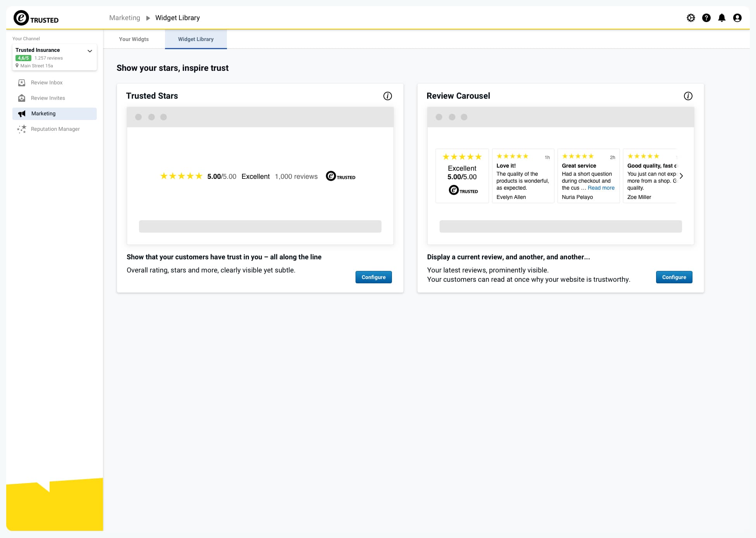756x538 pixels.
Task: Open Review Inbox in the sidebar
Action: tap(46, 82)
